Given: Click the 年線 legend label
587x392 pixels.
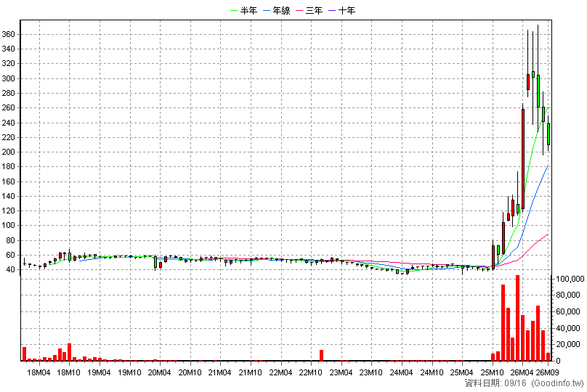Looking at the screenshot, I should pyautogui.click(x=282, y=10).
